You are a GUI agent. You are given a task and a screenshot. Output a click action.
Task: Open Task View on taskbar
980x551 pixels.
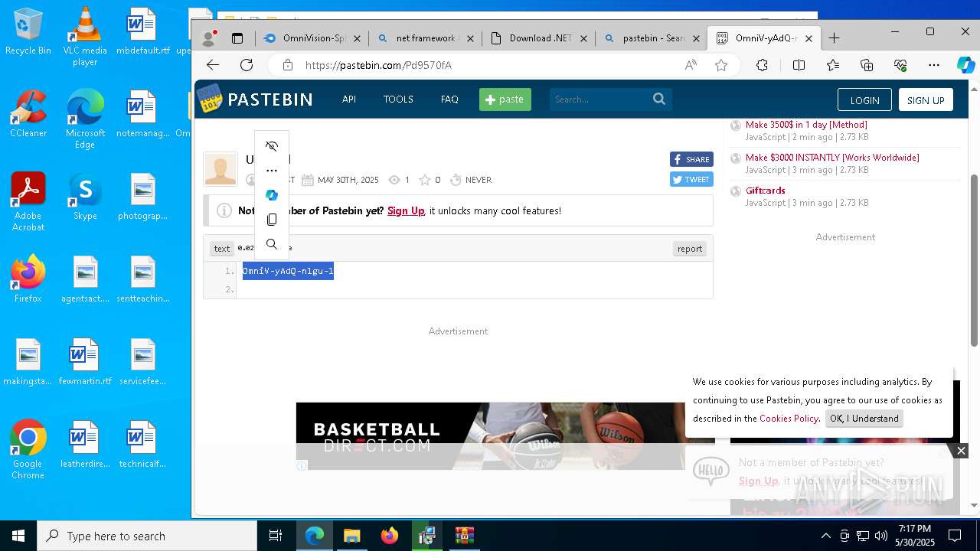pos(276,536)
